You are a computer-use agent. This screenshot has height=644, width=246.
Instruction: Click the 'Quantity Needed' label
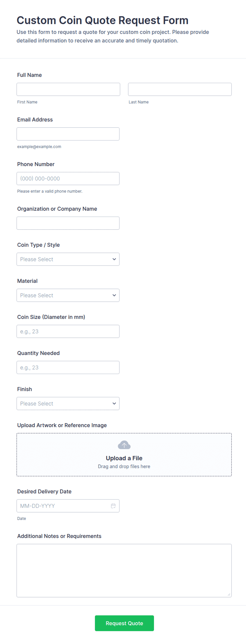(x=38, y=353)
